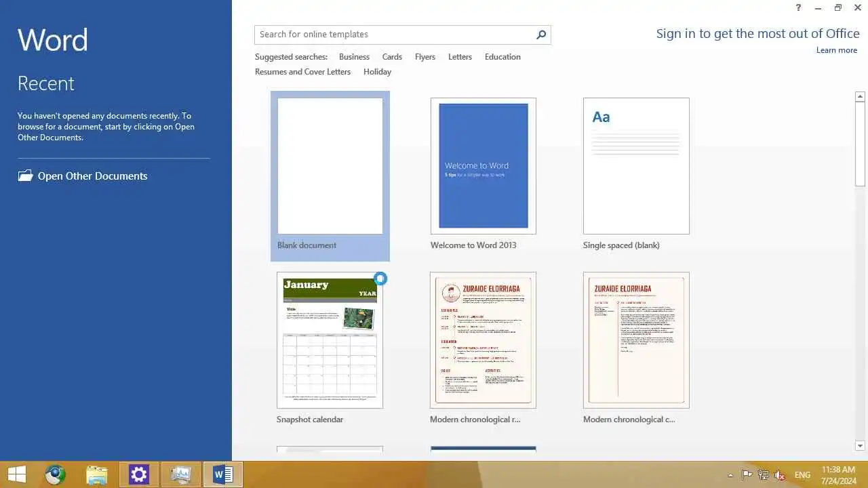Open File Explorer from taskbar
Screen dimensions: 868x488
96,474
